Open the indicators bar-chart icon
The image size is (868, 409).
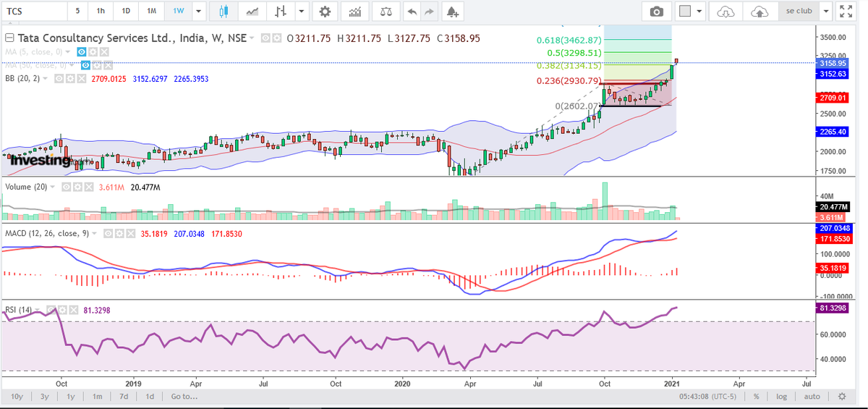(354, 12)
